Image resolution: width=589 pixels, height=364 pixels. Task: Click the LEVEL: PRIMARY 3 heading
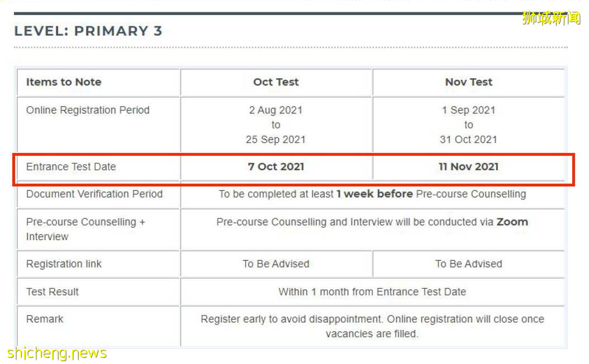(x=88, y=31)
